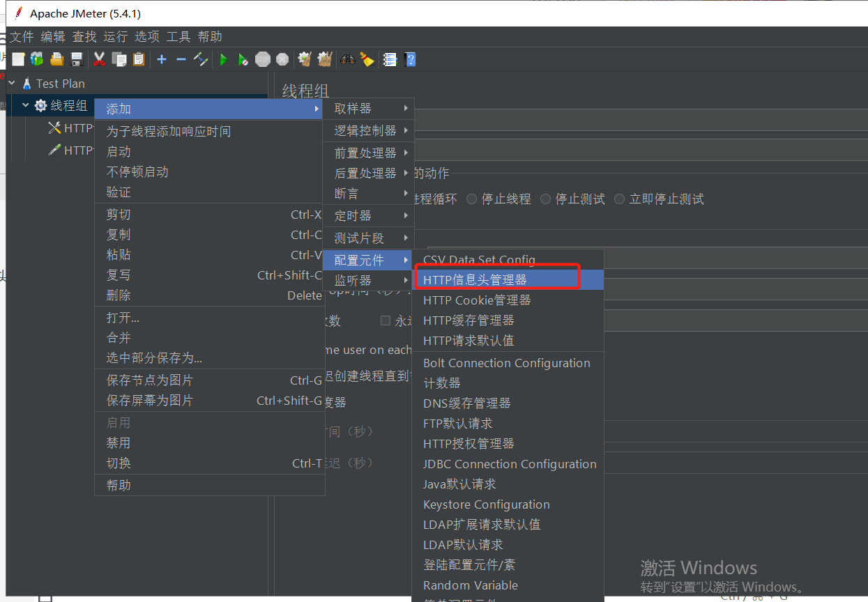
Task: Click the Help question mark icon
Action: tap(410, 60)
